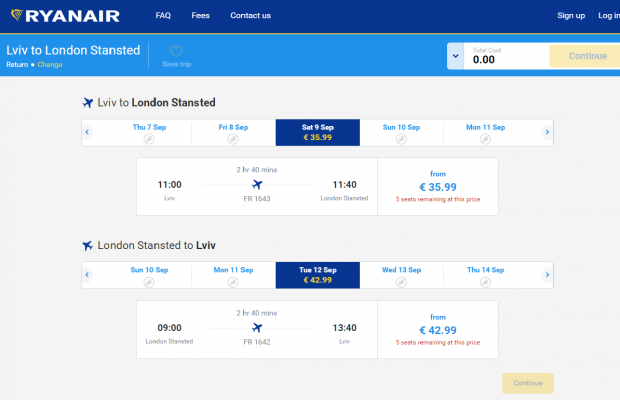Select return tab Mon 11 Sep
This screenshot has height=400, width=620.
pos(234,274)
